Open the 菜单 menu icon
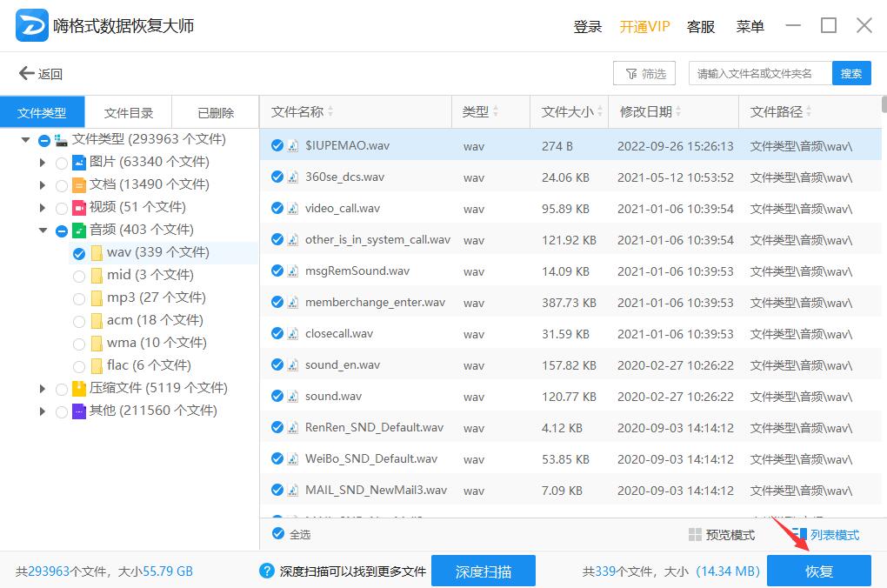The image size is (887, 588). pos(750,26)
